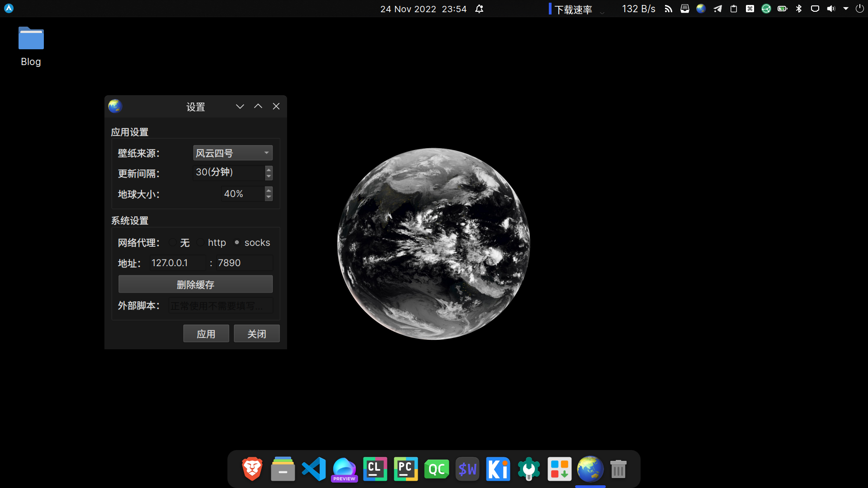Click the 删除缓存 button
Image resolution: width=868 pixels, height=488 pixels.
pos(195,284)
